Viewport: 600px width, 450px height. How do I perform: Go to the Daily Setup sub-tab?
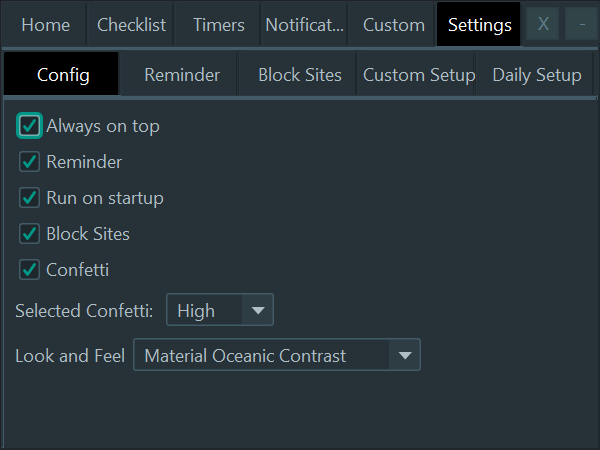(x=536, y=75)
